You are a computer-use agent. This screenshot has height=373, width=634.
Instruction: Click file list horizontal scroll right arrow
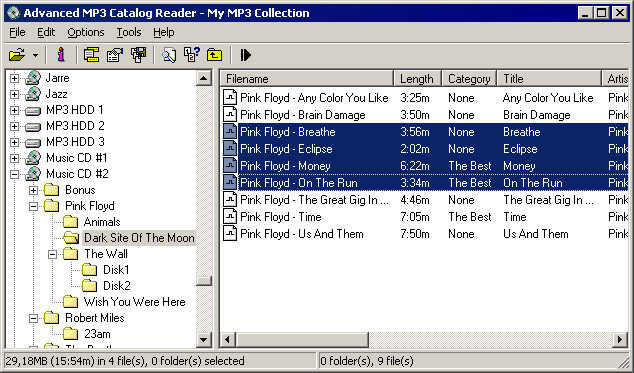(x=620, y=339)
